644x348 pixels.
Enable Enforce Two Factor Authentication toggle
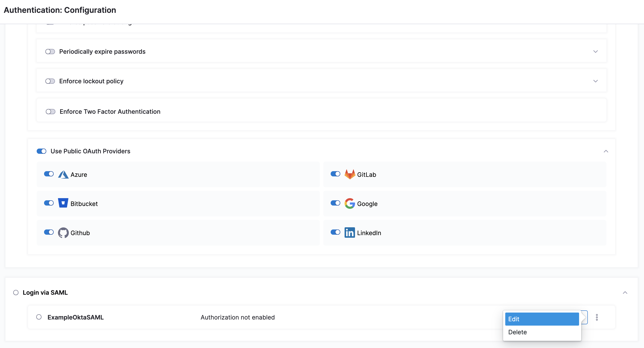tap(51, 111)
